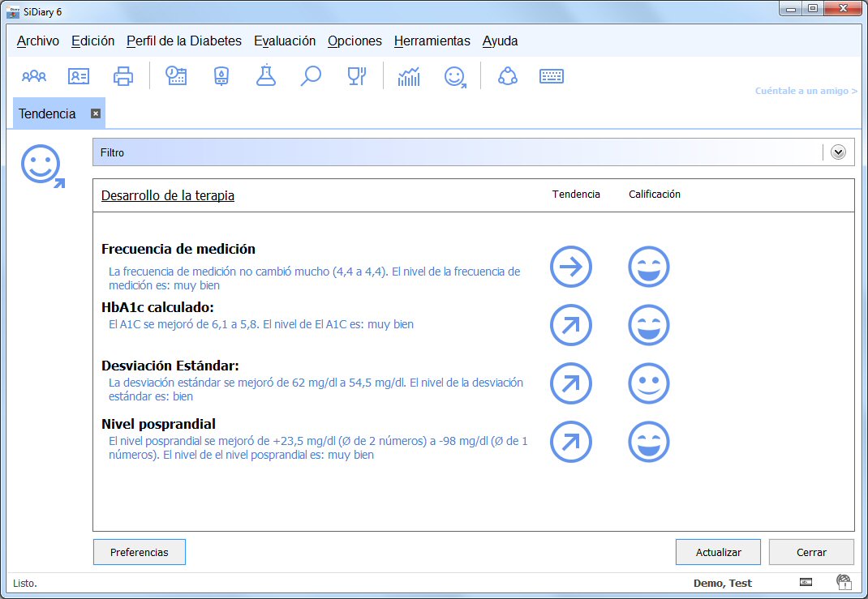Open the Perfil de la Diabetes menu

[184, 41]
